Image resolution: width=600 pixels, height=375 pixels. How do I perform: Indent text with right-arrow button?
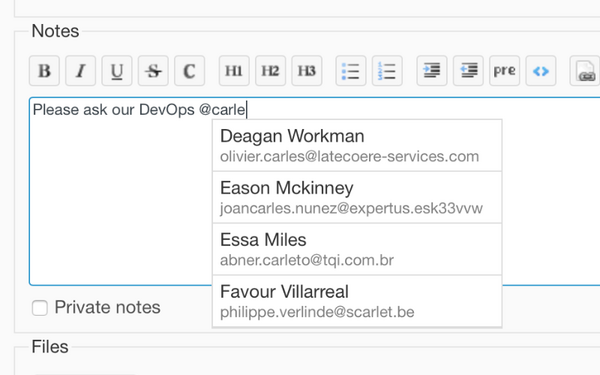432,71
